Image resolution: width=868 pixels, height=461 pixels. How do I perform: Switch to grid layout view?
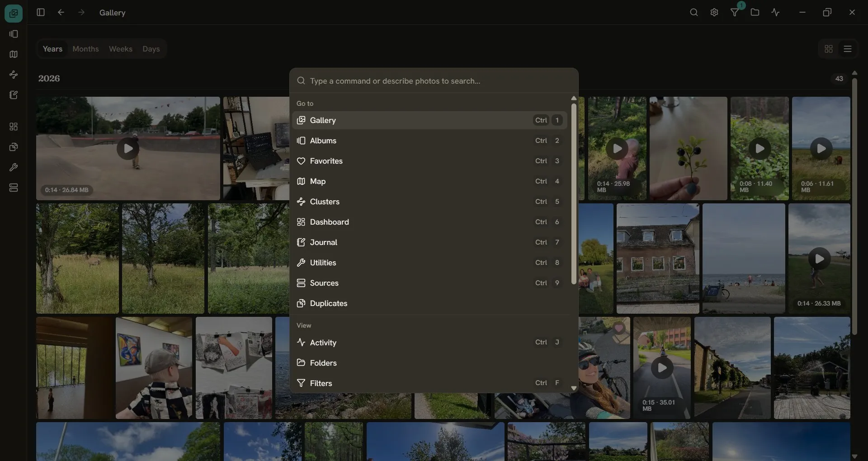(829, 49)
